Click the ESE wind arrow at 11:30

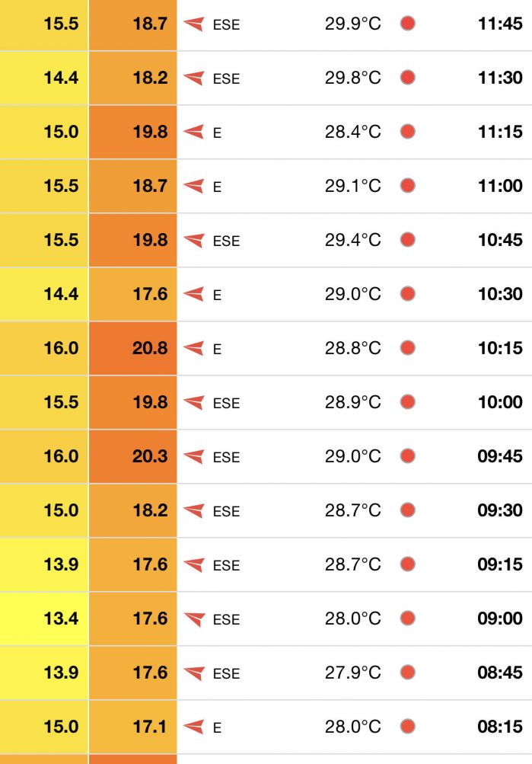194,78
